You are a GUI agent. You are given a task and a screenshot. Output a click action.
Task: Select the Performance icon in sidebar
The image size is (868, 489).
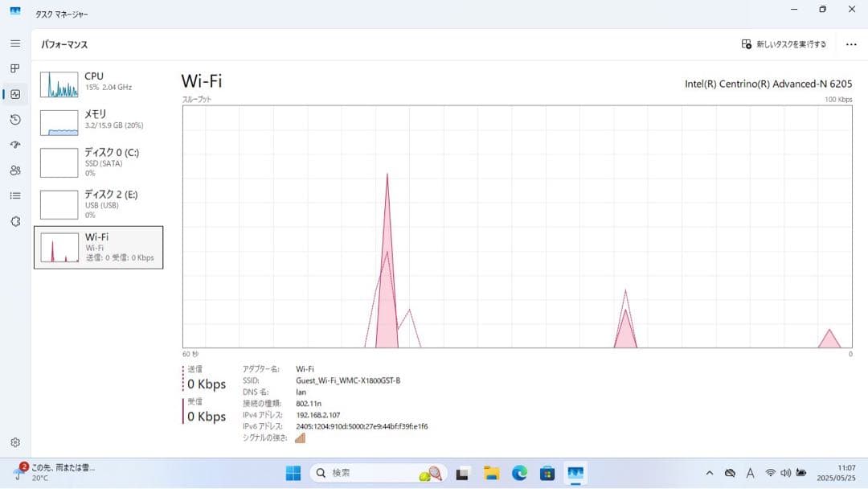[15, 94]
